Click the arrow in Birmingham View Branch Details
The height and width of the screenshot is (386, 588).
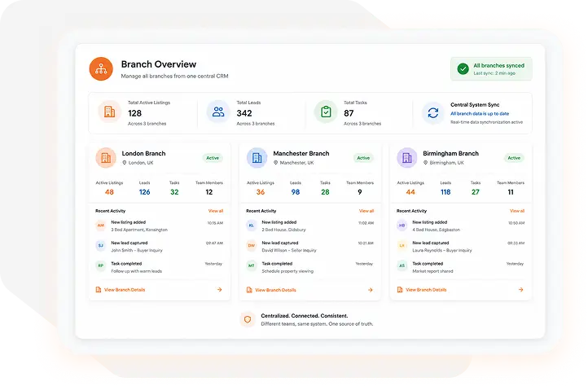[521, 290]
